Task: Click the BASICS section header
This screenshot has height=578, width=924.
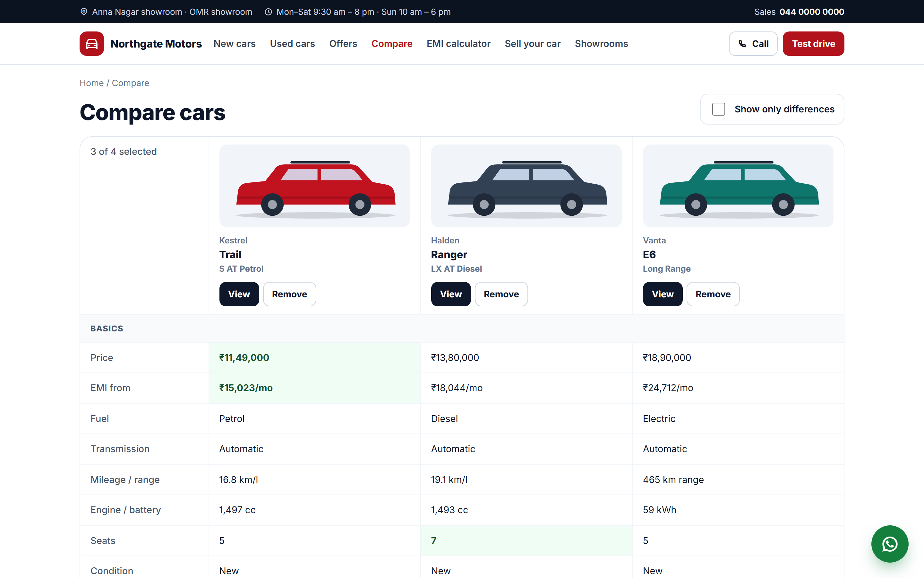Action: pos(462,328)
